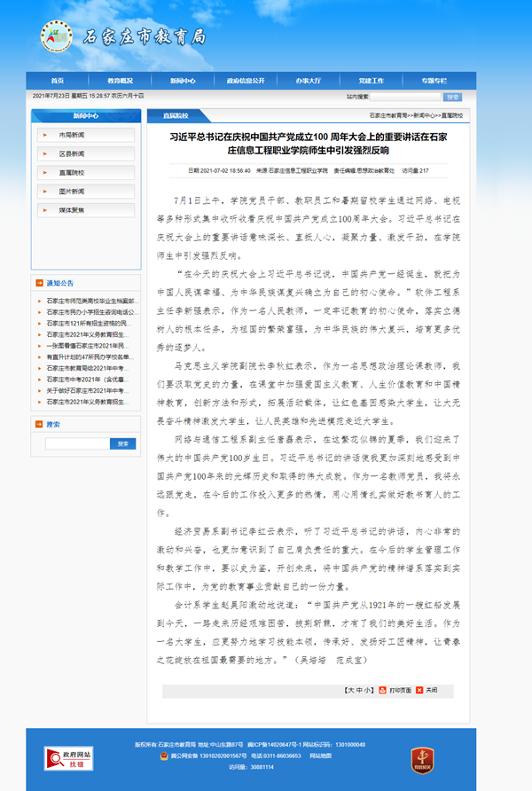Click the 搜索 section header icon in sidebar
Viewport: 532px width, 791px height.
[x=40, y=425]
